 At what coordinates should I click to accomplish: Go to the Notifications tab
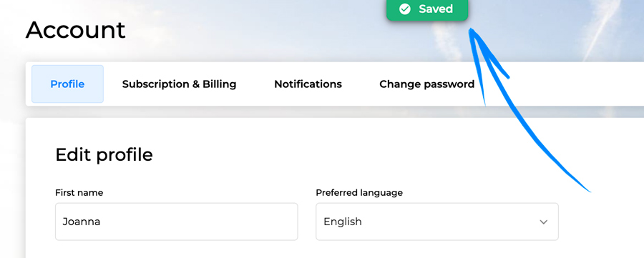pos(308,84)
